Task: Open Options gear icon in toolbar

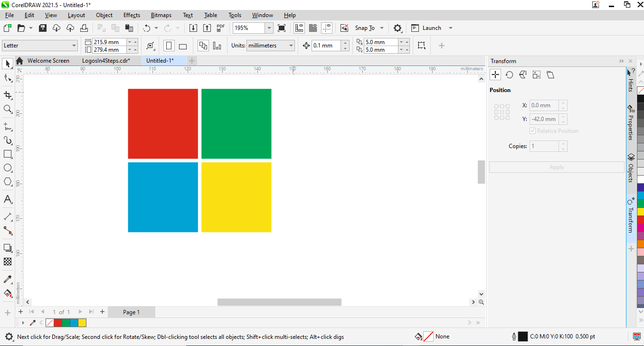Action: pyautogui.click(x=398, y=28)
